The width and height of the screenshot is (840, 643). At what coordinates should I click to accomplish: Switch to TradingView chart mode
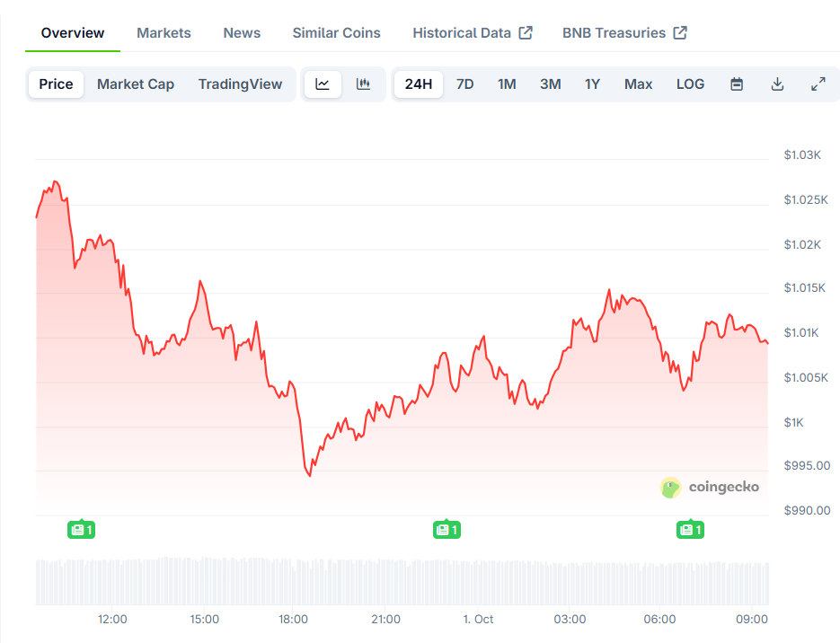pyautogui.click(x=240, y=84)
